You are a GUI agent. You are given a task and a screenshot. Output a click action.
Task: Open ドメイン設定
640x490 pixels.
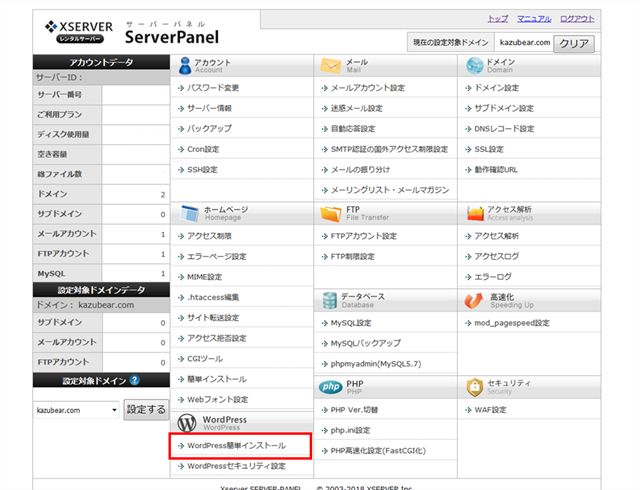pos(497,87)
